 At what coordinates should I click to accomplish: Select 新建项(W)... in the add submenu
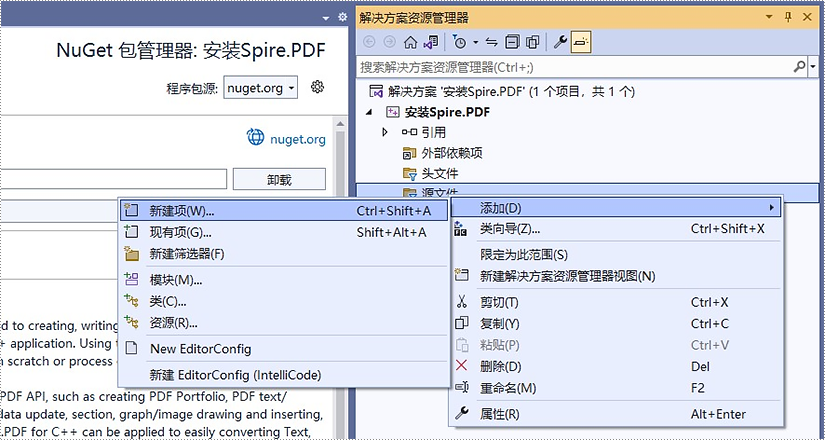[284, 211]
